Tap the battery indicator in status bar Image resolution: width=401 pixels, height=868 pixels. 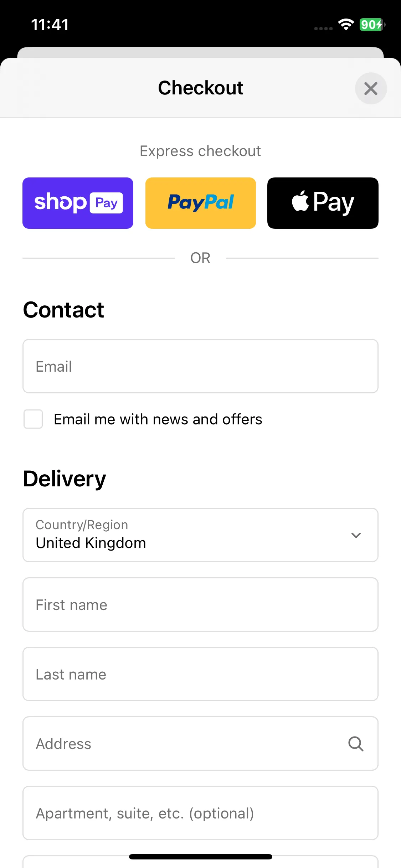click(x=372, y=25)
